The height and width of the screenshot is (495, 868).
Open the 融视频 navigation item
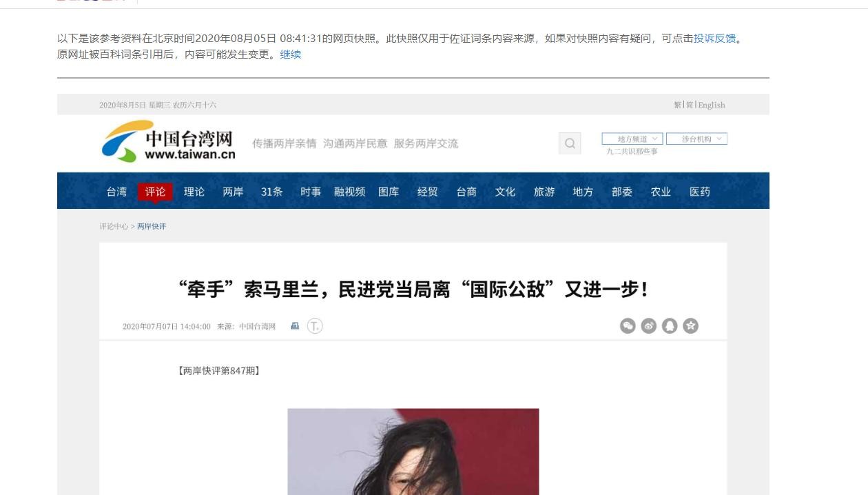[x=350, y=192]
